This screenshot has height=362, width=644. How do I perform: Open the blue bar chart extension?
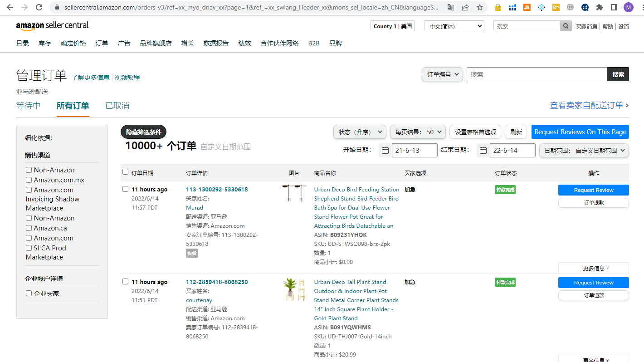pos(512,7)
